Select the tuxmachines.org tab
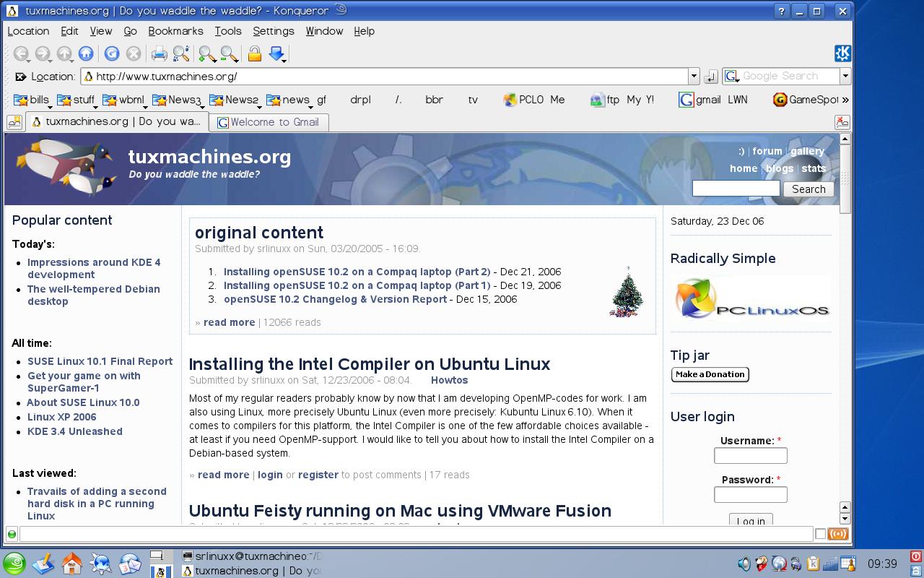This screenshot has height=578, width=924. pos(116,121)
